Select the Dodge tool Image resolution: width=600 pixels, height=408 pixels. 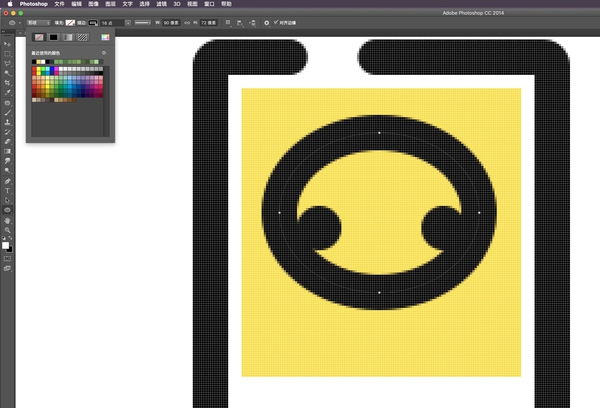click(x=7, y=171)
